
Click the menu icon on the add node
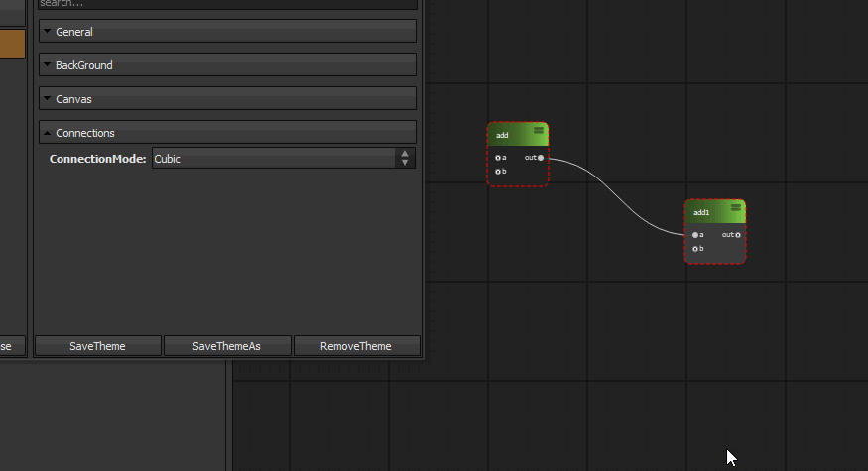539,130
